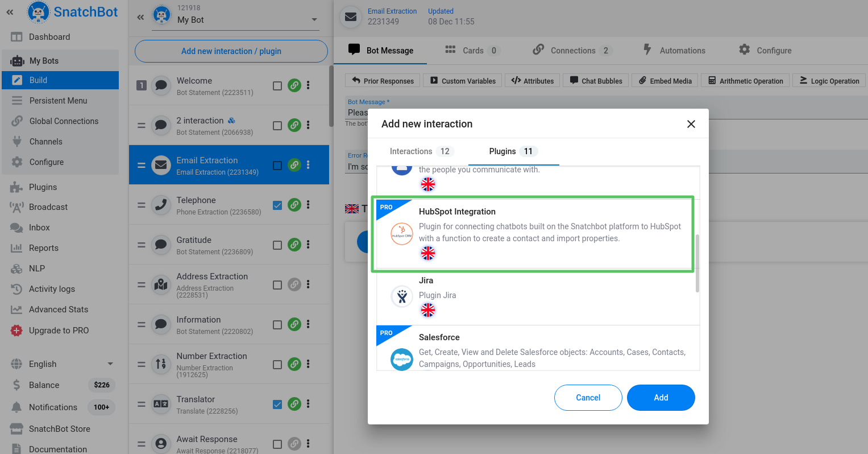Select the HubSpot Integration plugin

pos(538,234)
